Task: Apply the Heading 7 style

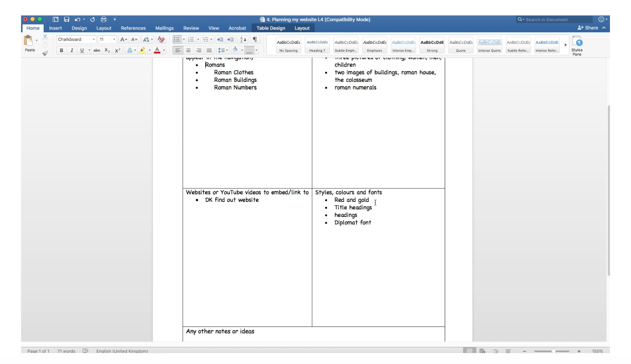Action: (317, 45)
